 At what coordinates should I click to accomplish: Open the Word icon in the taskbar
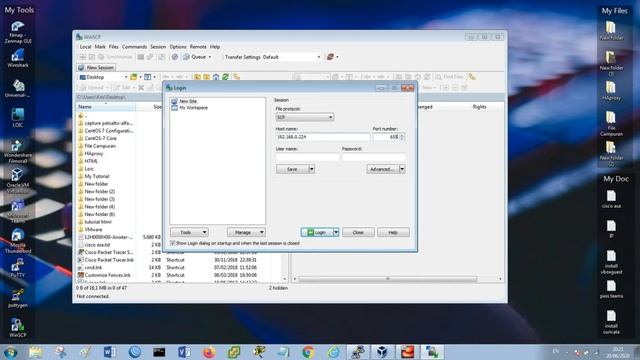(x=109, y=352)
